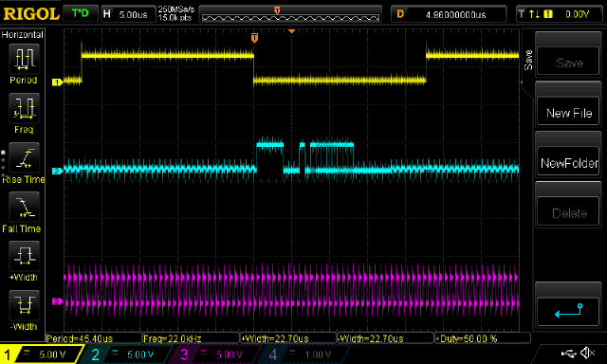Click the -Width=22.70us measurement readout
The width and height of the screenshot is (607, 364).
pyautogui.click(x=385, y=338)
